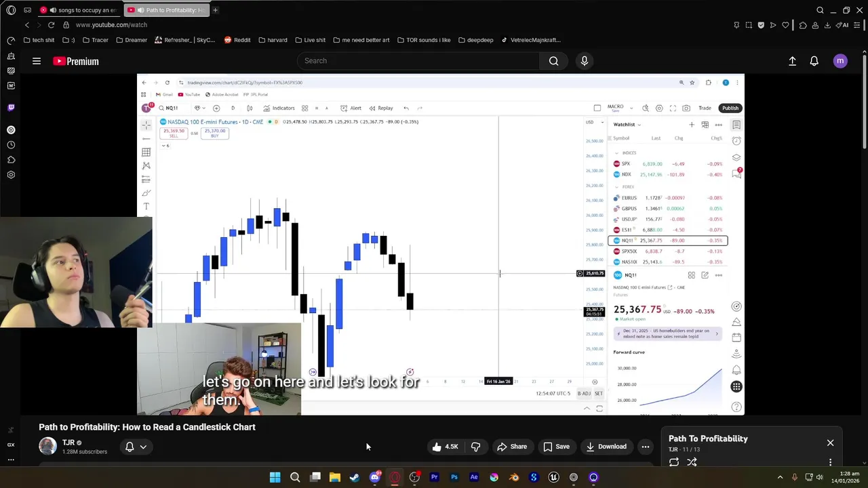Open Discord from taskbar
Image resolution: width=868 pixels, height=488 pixels.
(375, 477)
